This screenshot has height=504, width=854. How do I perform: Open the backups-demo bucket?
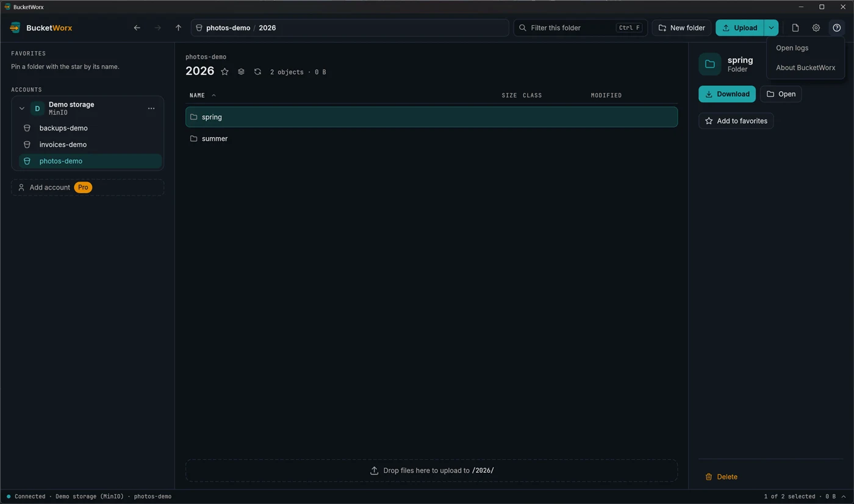90,129
